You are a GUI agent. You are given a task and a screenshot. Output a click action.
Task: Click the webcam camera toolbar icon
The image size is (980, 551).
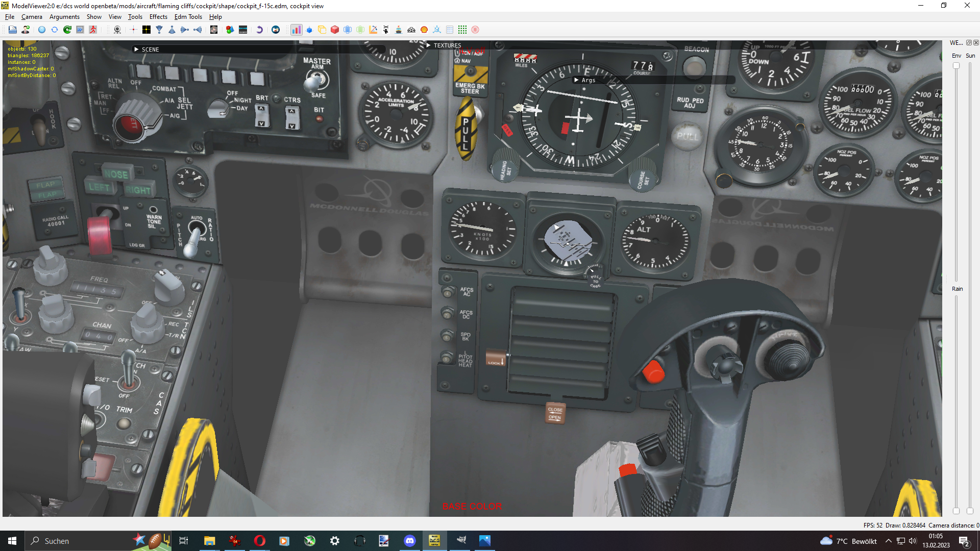pos(117,30)
